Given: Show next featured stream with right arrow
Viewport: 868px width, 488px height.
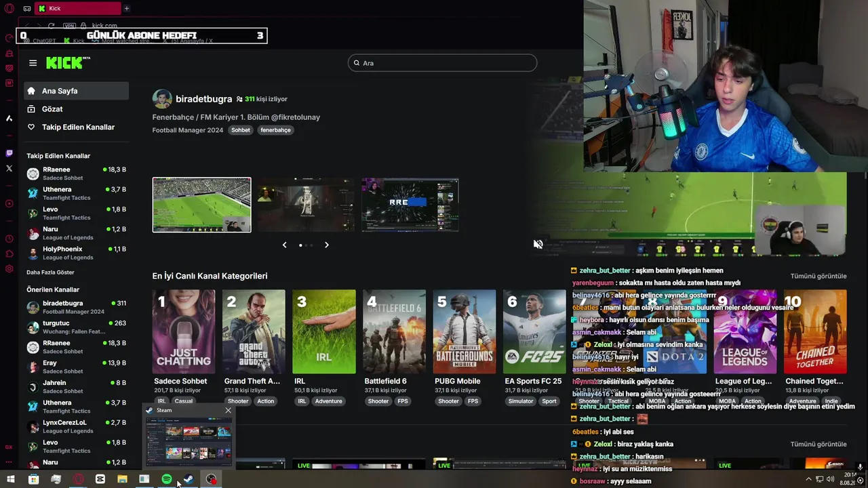Looking at the screenshot, I should (326, 245).
